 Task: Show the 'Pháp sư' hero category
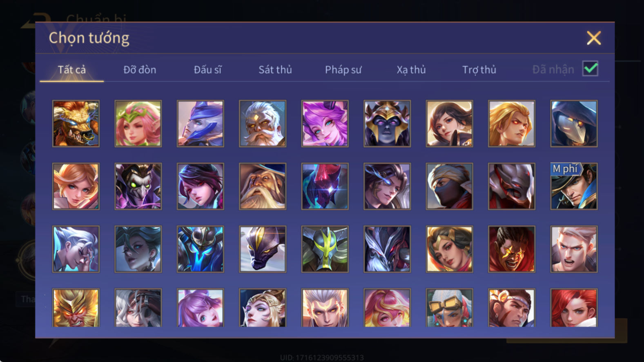click(x=343, y=70)
